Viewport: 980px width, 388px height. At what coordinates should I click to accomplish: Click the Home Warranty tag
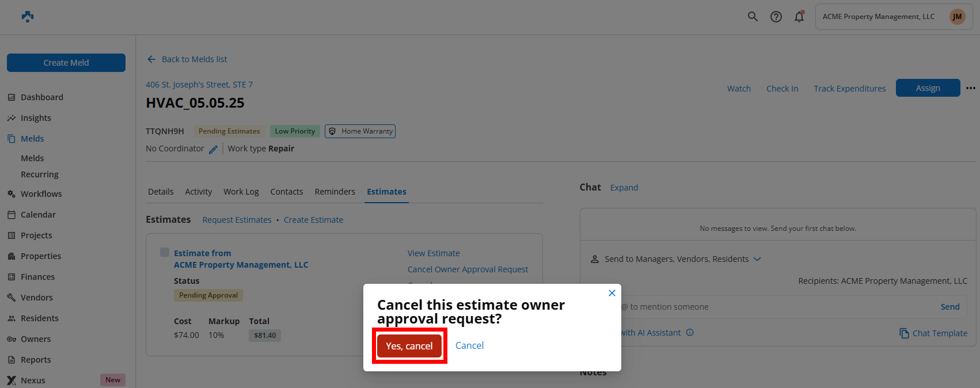click(x=360, y=131)
